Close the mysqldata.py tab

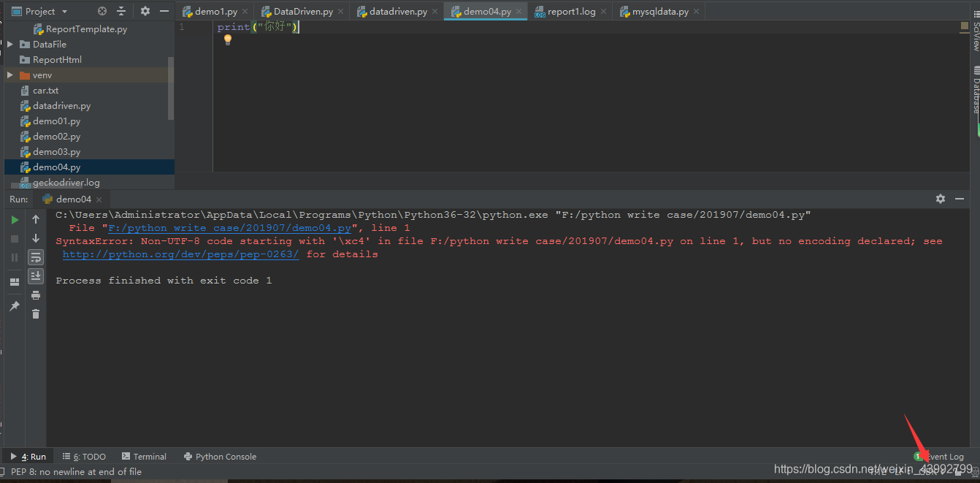(x=696, y=12)
